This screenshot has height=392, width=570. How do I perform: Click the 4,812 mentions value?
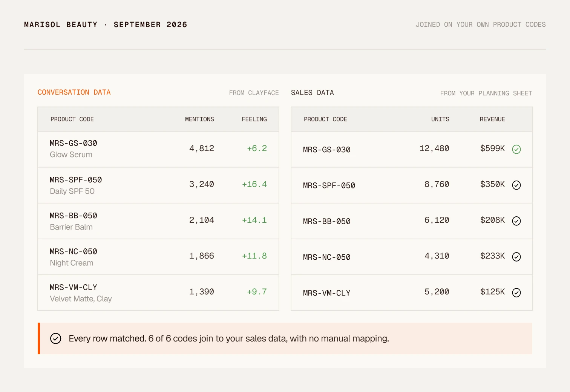[202, 149]
